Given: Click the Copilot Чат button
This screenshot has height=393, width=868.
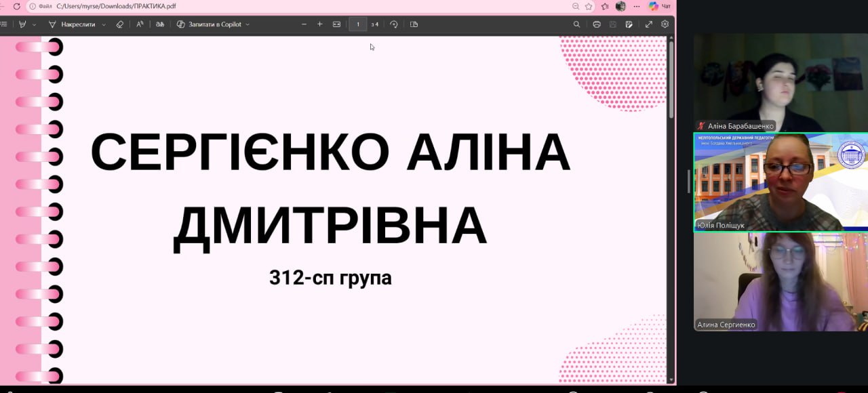Looking at the screenshot, I should click(659, 6).
